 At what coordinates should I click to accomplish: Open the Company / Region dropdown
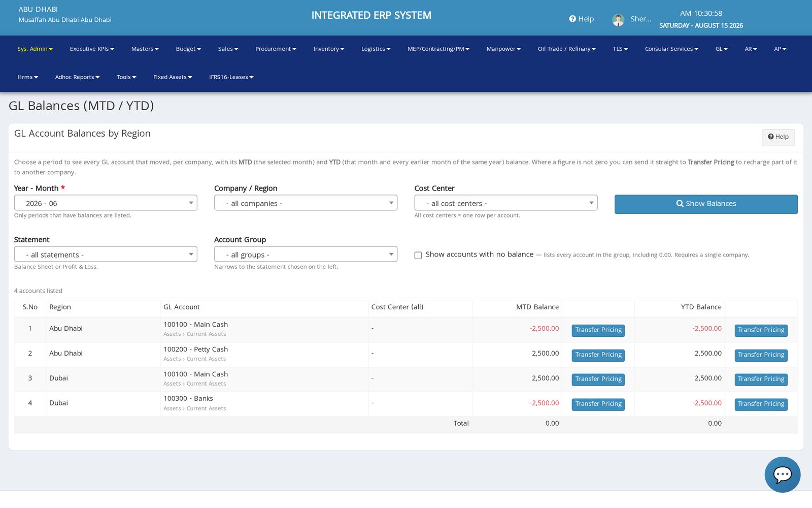point(306,203)
